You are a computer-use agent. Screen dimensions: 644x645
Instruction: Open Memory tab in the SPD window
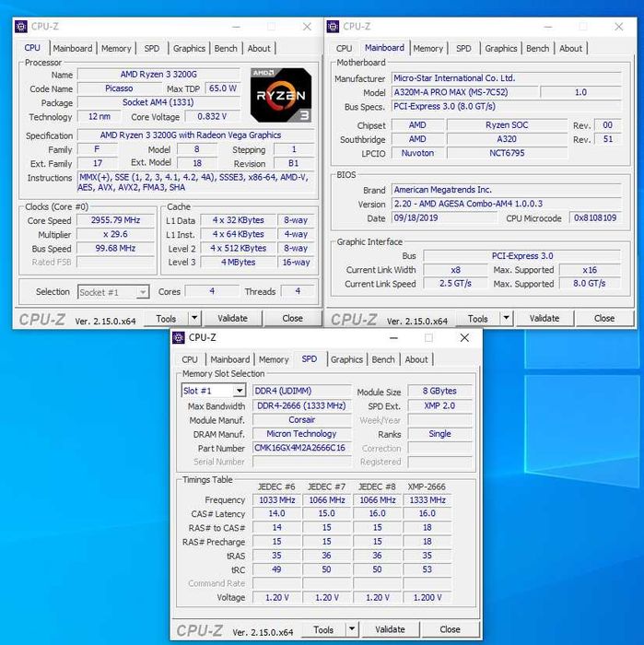[x=274, y=359]
